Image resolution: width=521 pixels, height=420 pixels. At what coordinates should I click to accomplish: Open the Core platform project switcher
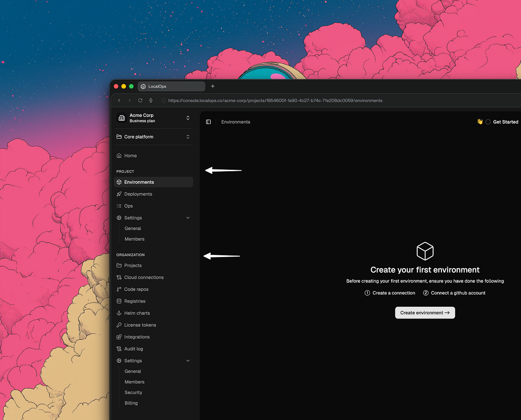(188, 137)
